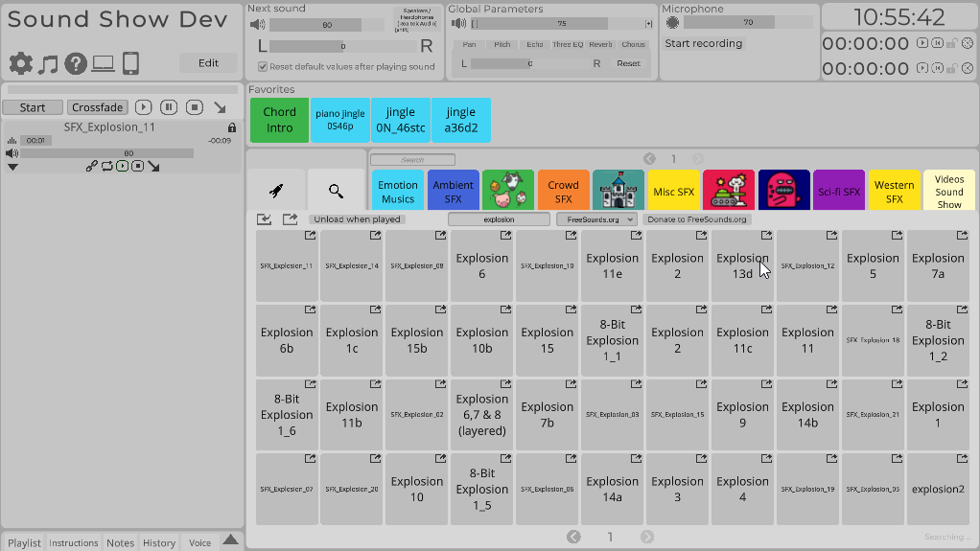
Task: Open the tank explosion war category icon
Action: (729, 190)
